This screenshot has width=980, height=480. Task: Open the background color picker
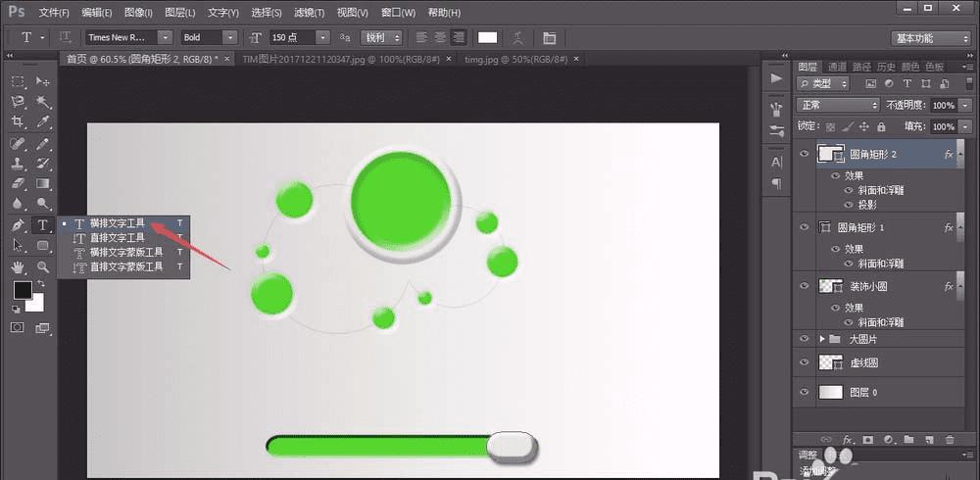tap(37, 305)
